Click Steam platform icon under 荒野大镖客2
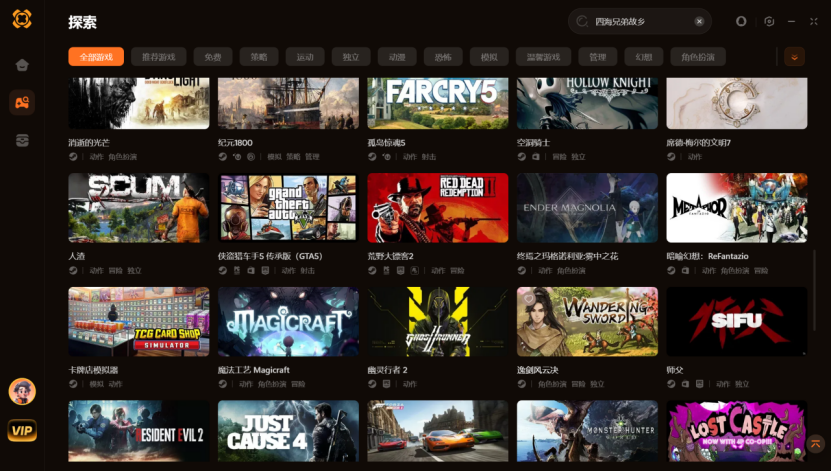The image size is (831, 471). [x=372, y=270]
